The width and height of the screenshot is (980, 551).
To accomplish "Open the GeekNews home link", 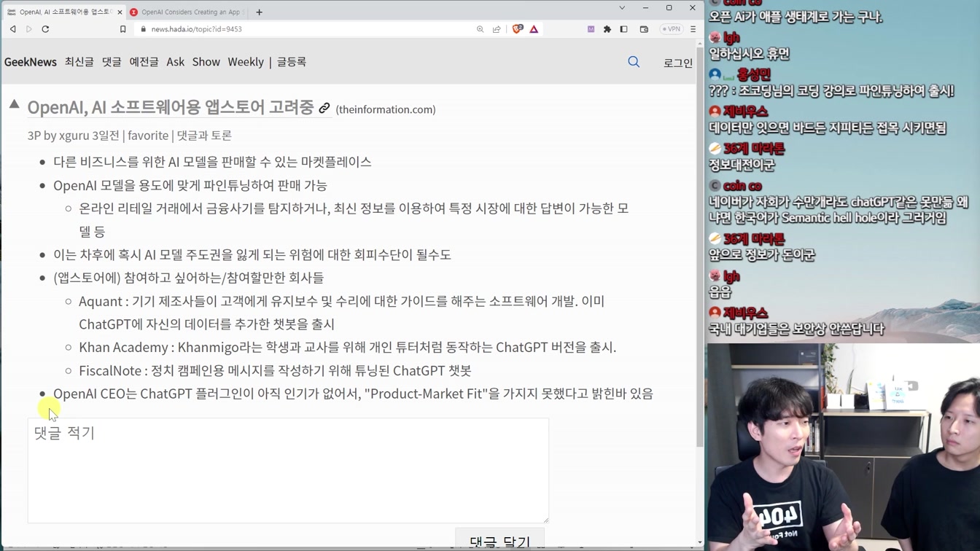I will pos(31,62).
